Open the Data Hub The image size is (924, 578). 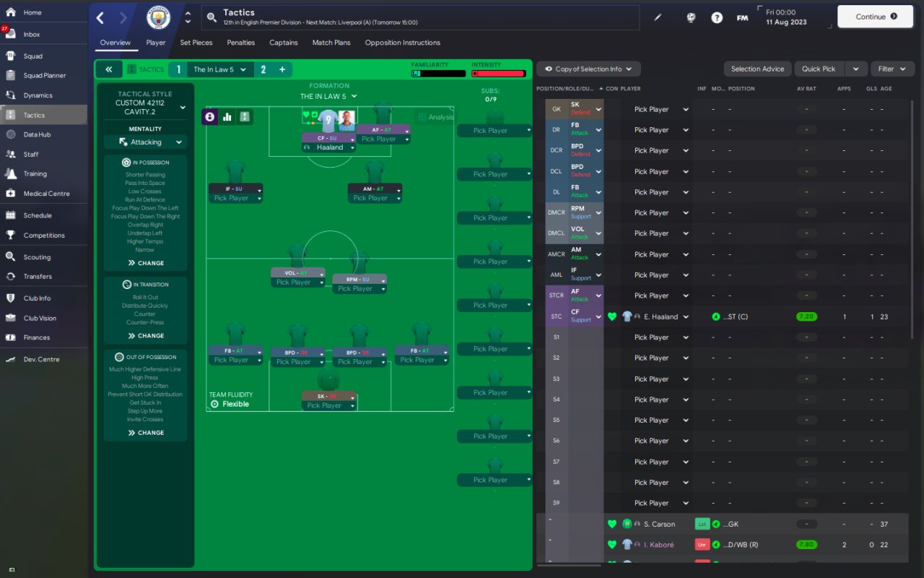click(x=37, y=134)
